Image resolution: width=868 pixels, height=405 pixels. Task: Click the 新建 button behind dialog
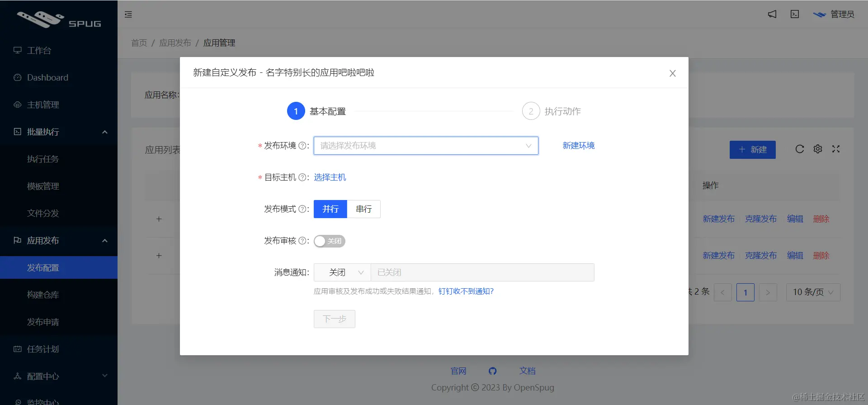coord(753,150)
